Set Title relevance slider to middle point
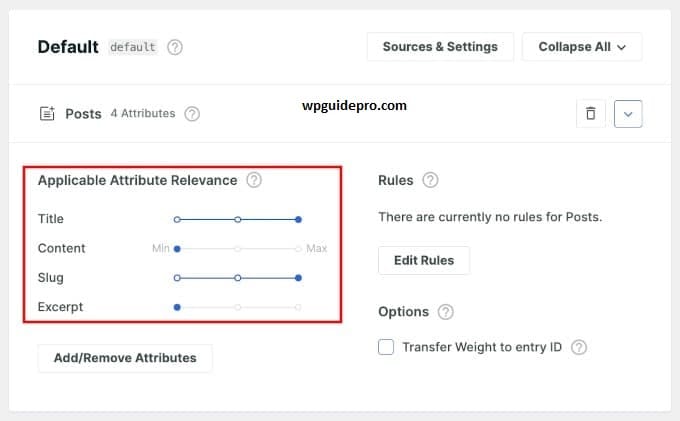 pyautogui.click(x=238, y=219)
